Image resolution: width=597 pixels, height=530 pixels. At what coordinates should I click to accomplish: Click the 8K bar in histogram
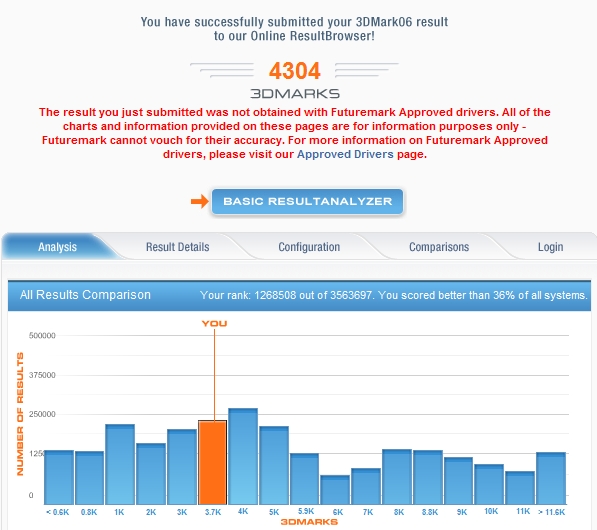tap(397, 477)
